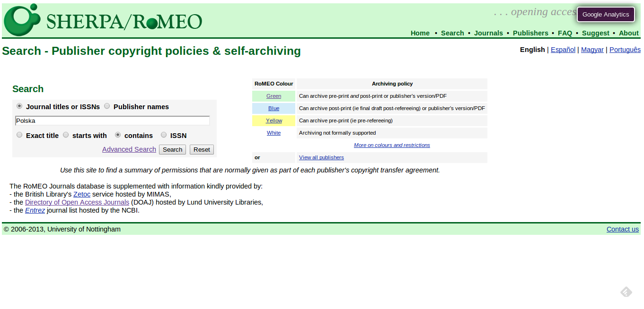This screenshot has width=644, height=309.
Task: Open the Journals menu item
Action: click(488, 33)
